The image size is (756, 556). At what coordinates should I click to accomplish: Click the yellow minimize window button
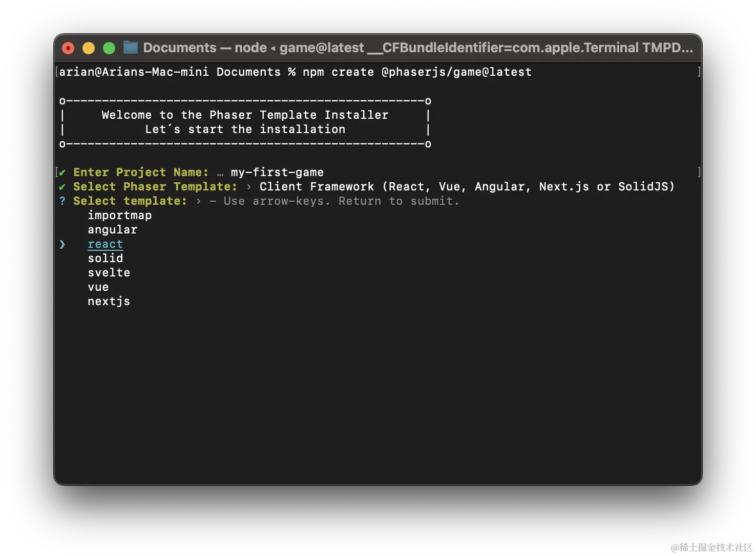pos(89,48)
